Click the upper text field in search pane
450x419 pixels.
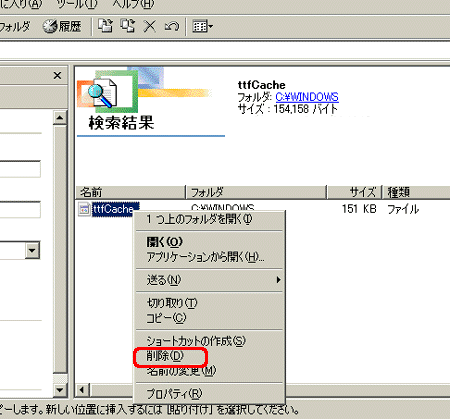[x=20, y=169]
